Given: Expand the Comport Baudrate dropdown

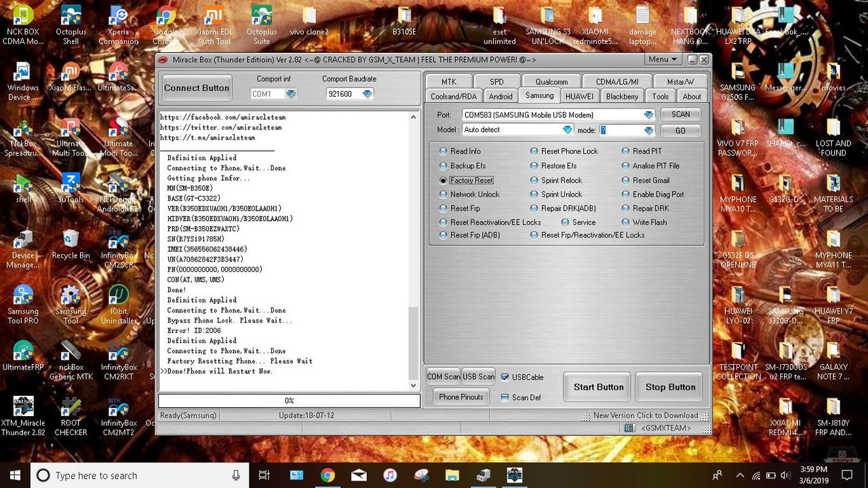Looking at the screenshot, I should 367,94.
